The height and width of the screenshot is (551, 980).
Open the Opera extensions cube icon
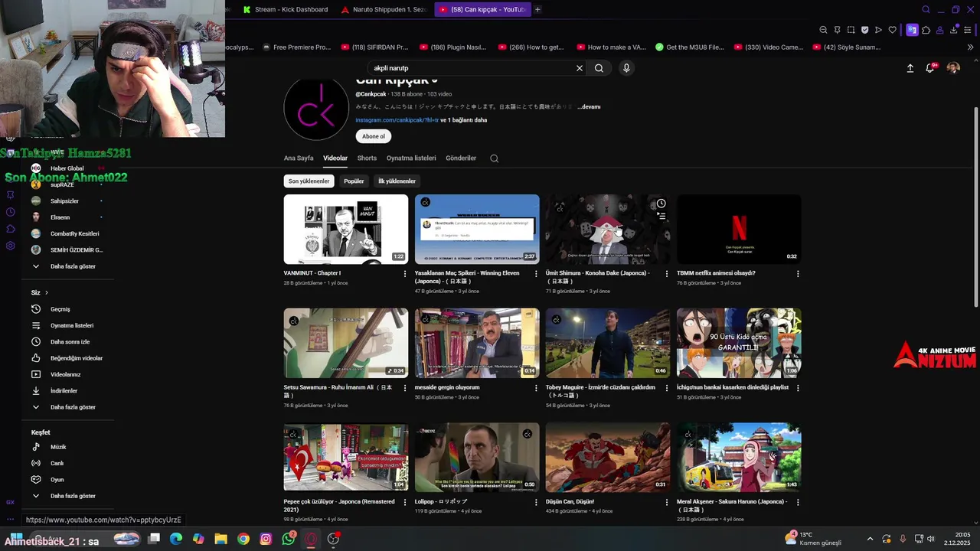tap(926, 30)
